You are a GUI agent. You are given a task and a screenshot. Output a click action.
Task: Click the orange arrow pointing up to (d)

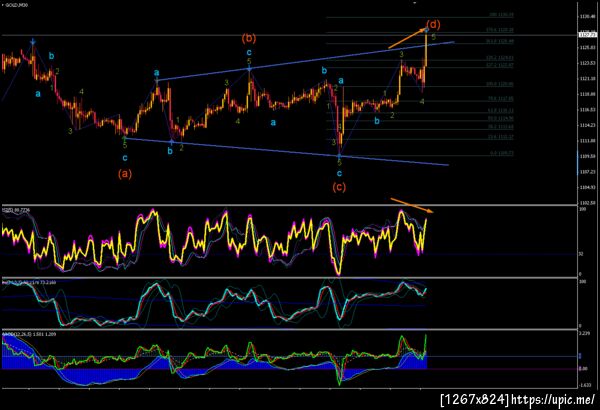pos(407,39)
